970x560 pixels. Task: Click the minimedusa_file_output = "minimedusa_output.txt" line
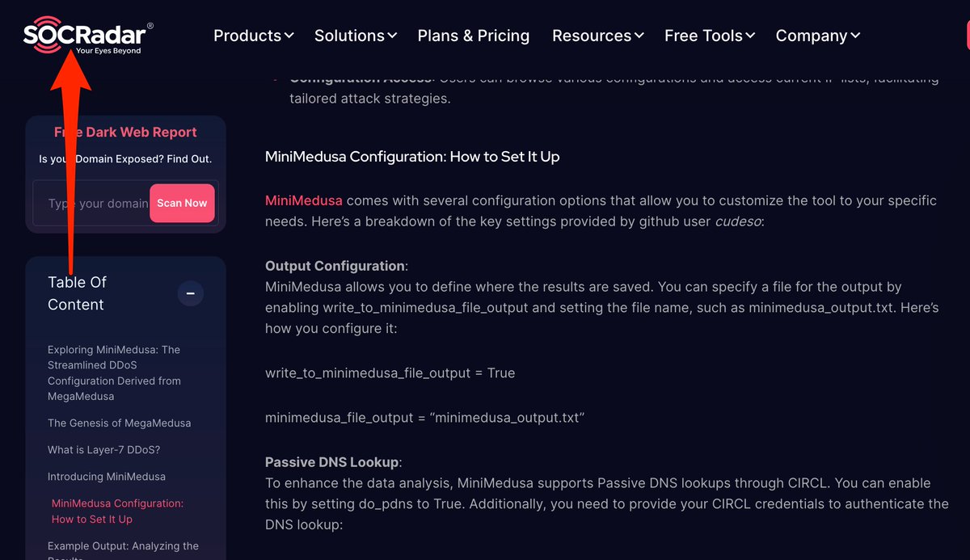pyautogui.click(x=424, y=418)
